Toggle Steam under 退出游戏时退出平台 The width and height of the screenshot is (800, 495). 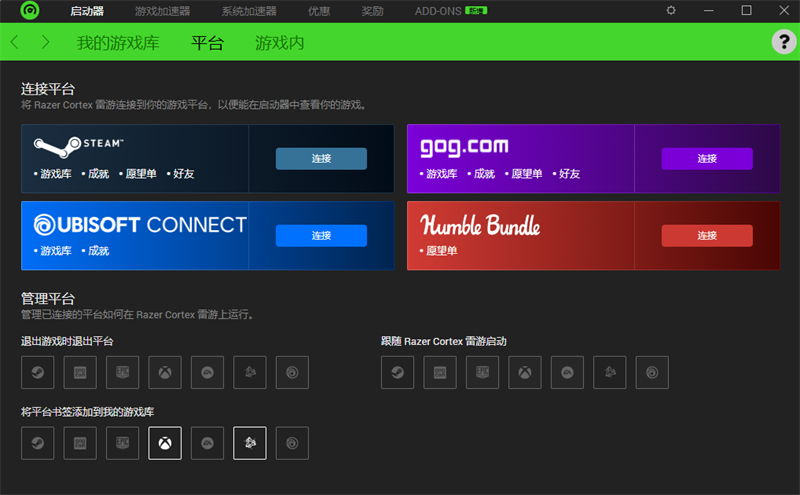pyautogui.click(x=38, y=373)
